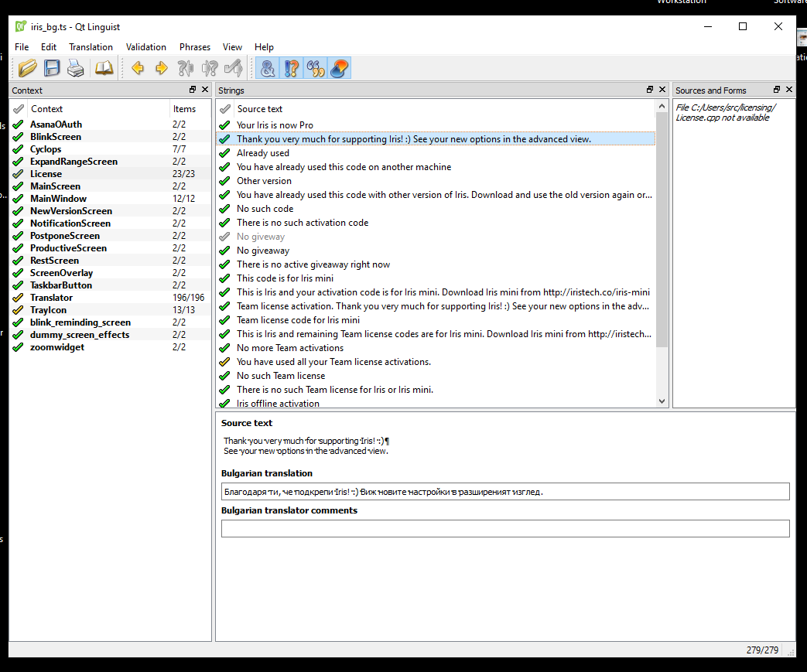Open the Help menu
The width and height of the screenshot is (807, 672).
click(x=264, y=47)
